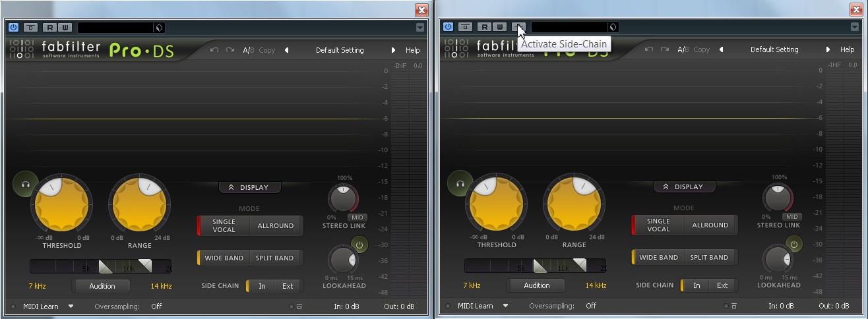Toggle A/B state in right window
This screenshot has width=868, height=319.
(x=683, y=49)
